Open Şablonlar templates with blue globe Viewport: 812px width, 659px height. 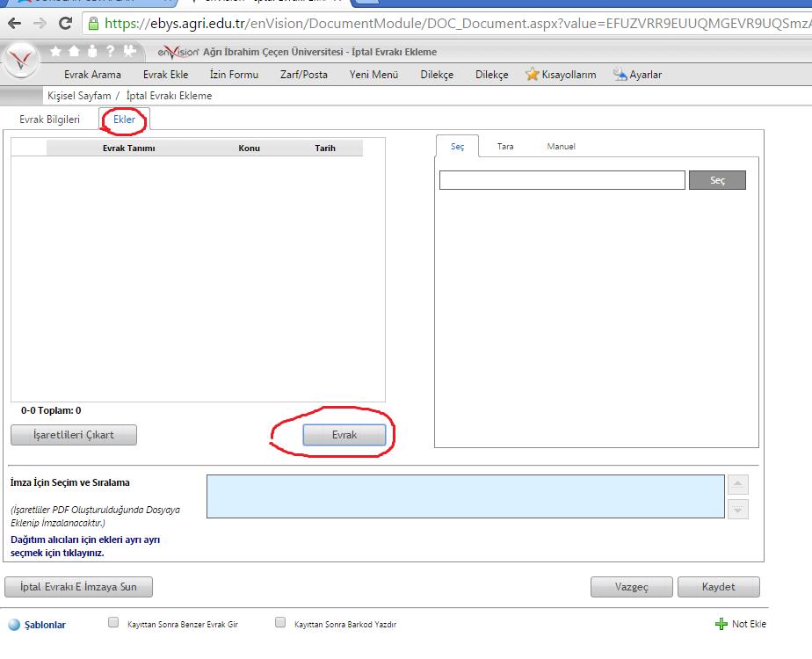point(14,625)
